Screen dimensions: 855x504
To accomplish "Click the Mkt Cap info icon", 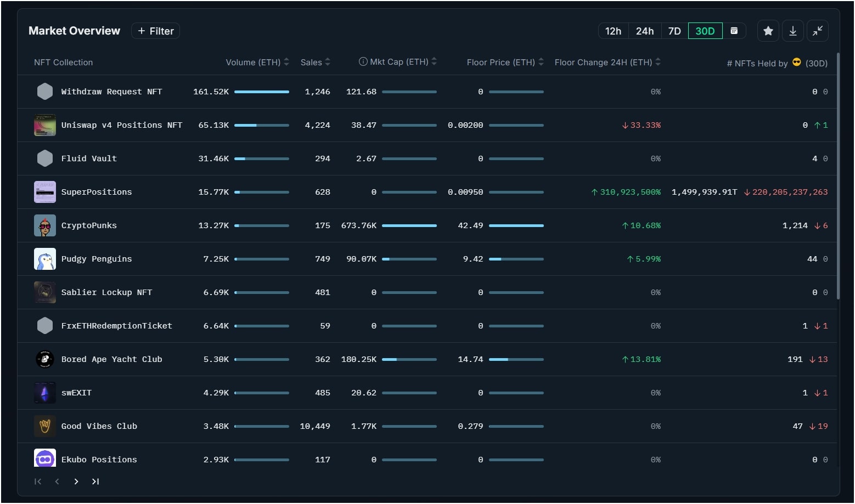I will click(363, 61).
